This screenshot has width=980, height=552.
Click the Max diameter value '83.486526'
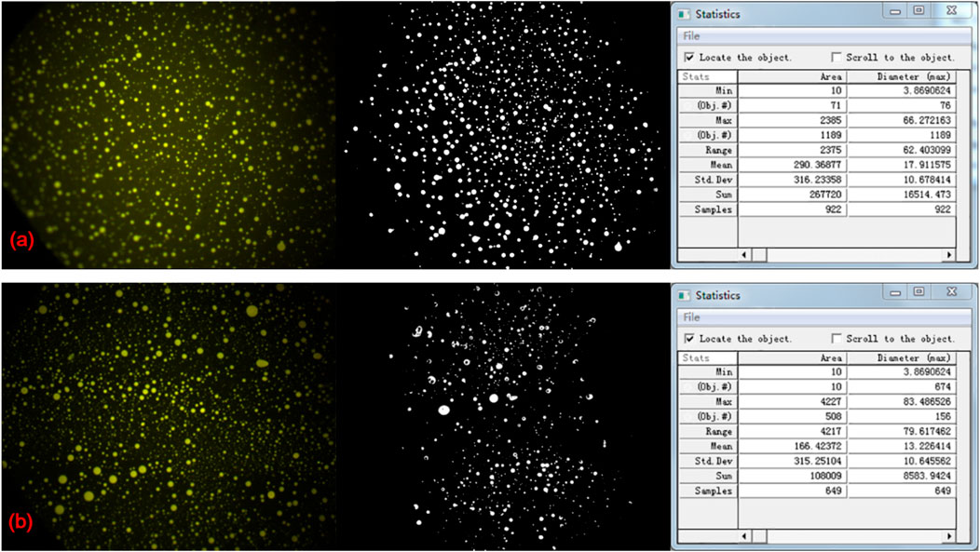pos(926,401)
